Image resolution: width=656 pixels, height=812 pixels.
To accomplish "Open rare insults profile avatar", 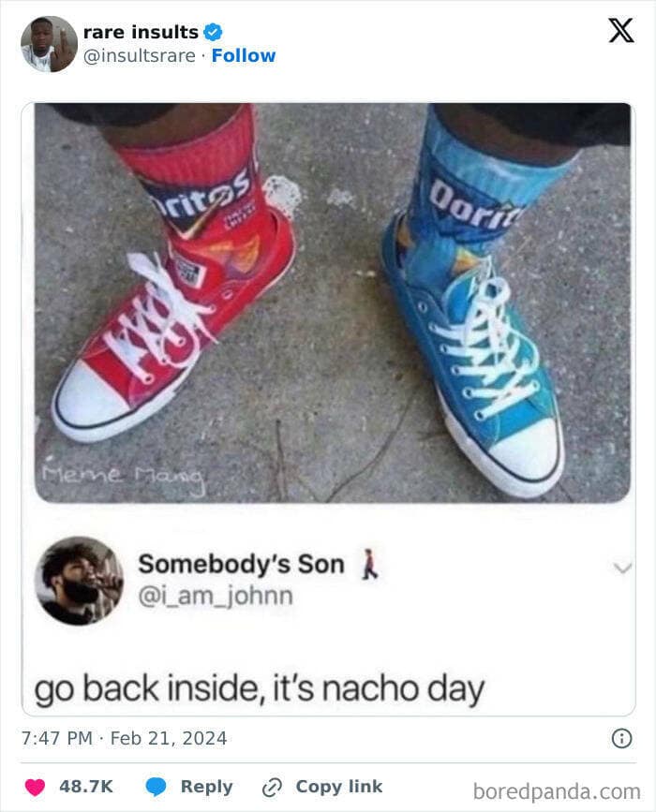I will pyautogui.click(x=50, y=44).
